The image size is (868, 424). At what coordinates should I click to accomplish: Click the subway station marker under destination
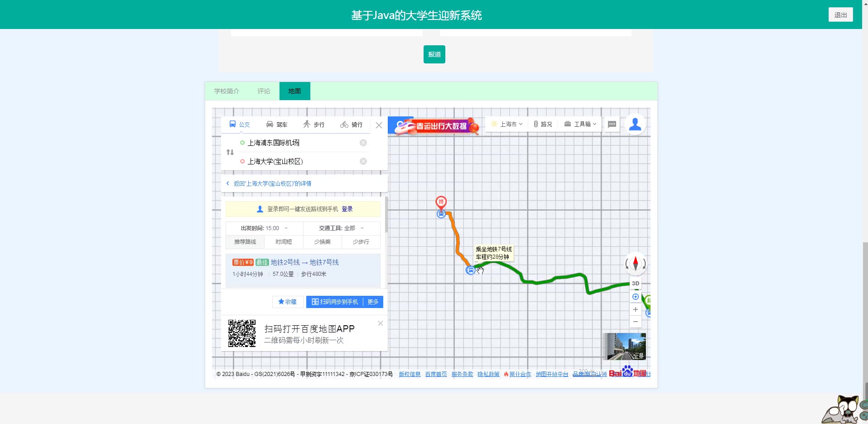[x=441, y=214]
